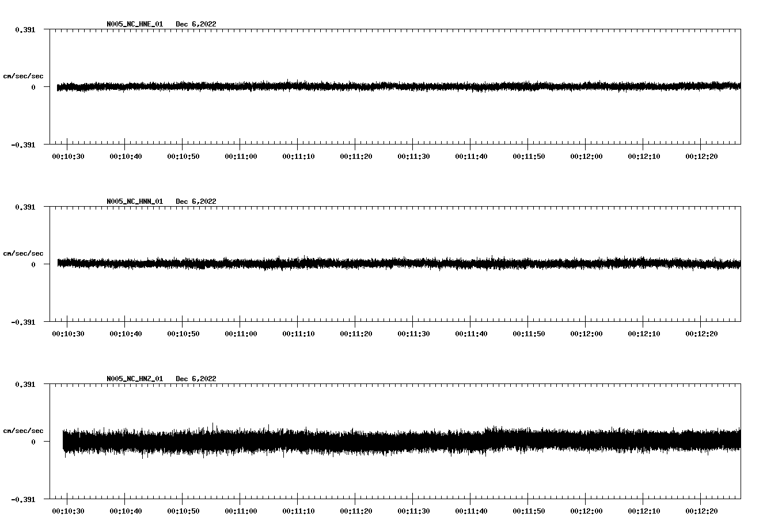Click the HNE channel waveform trace
The image size is (782, 532).
click(398, 86)
